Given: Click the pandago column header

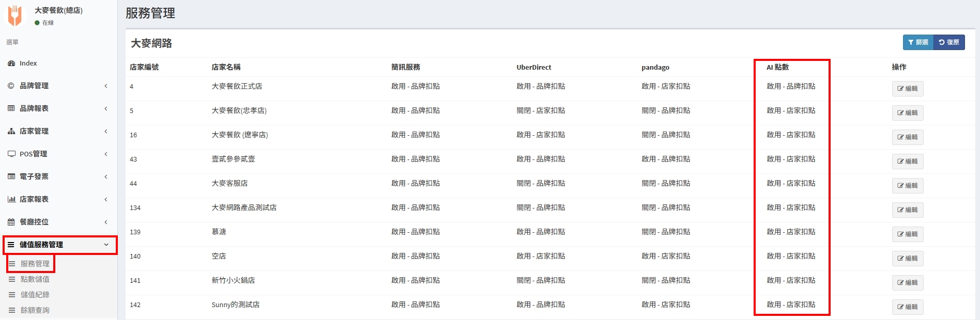Looking at the screenshot, I should tap(655, 67).
